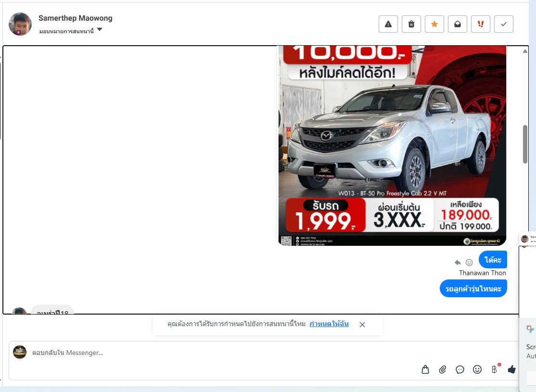Star this conversation as follow-up
The height and width of the screenshot is (392, 536).
click(434, 24)
